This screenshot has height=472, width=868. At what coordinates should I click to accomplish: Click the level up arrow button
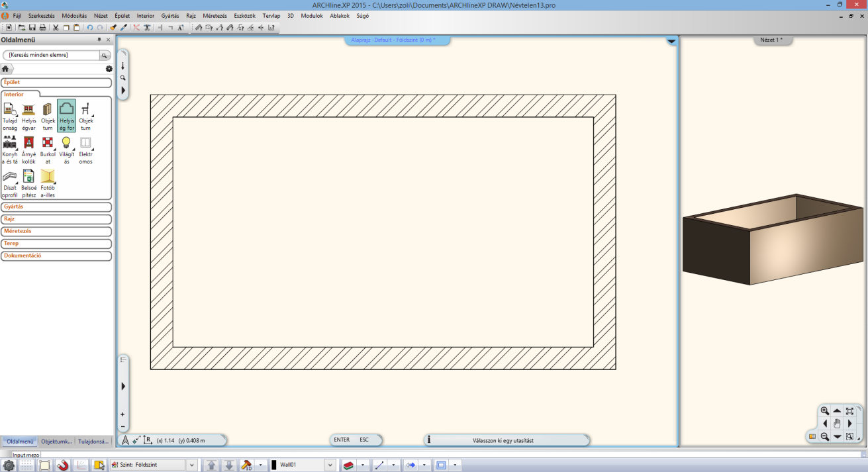(x=212, y=465)
